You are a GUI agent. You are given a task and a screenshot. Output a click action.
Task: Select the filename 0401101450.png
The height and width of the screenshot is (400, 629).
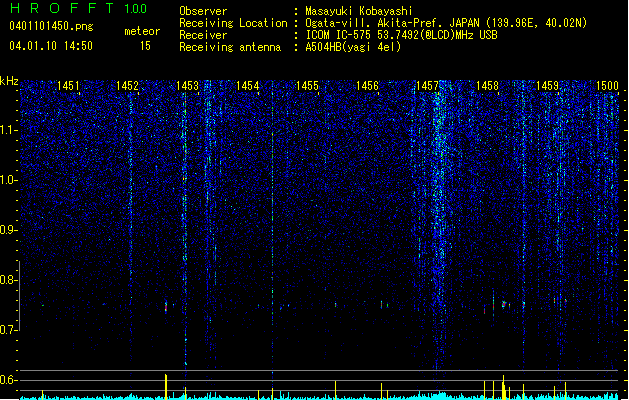[51, 26]
